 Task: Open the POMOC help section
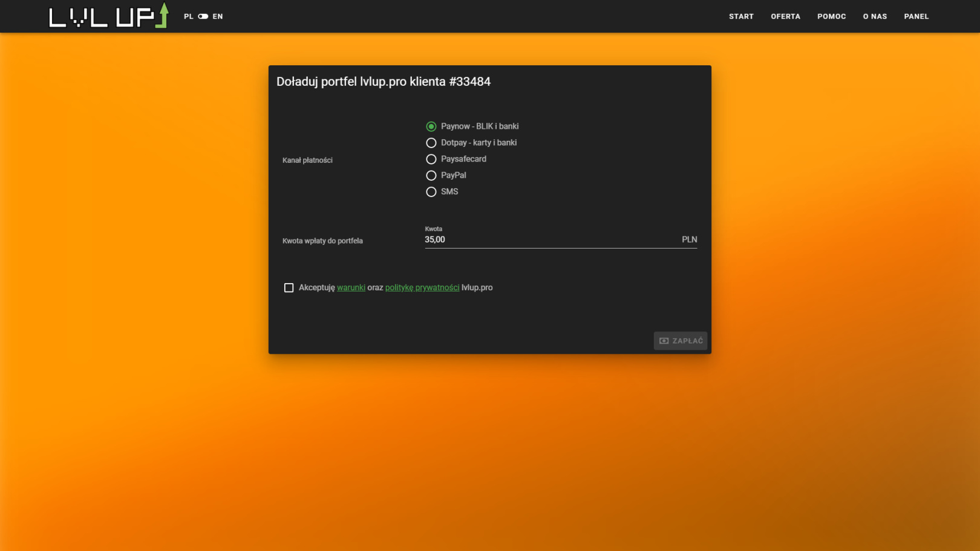coord(831,16)
